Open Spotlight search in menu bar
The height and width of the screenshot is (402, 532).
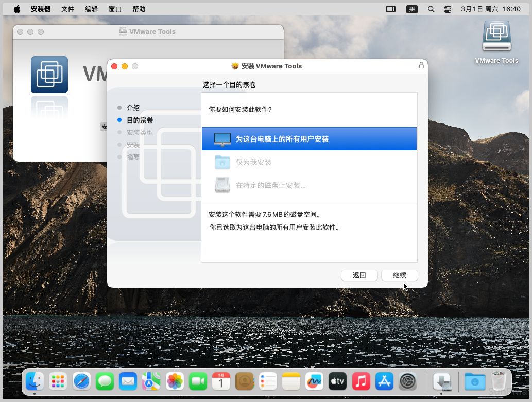[x=431, y=9]
